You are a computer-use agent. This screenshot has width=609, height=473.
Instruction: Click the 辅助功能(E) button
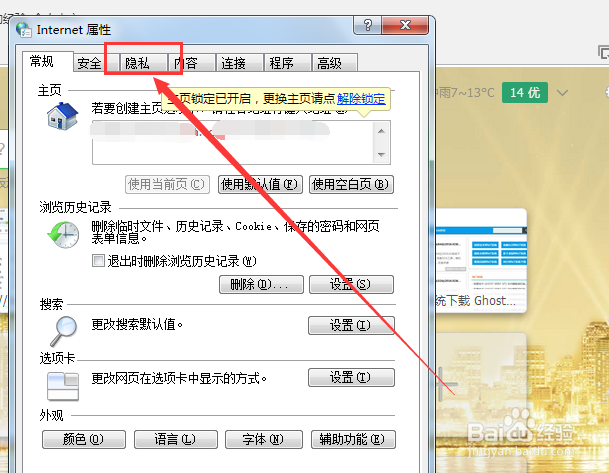(353, 439)
